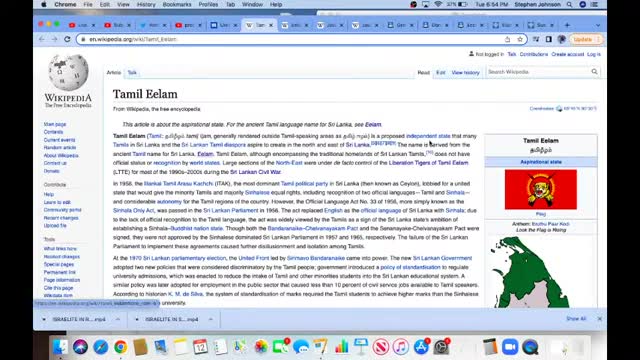Click the Sri Lankan Civil War link
The height and width of the screenshot is (360, 640).
point(255,172)
